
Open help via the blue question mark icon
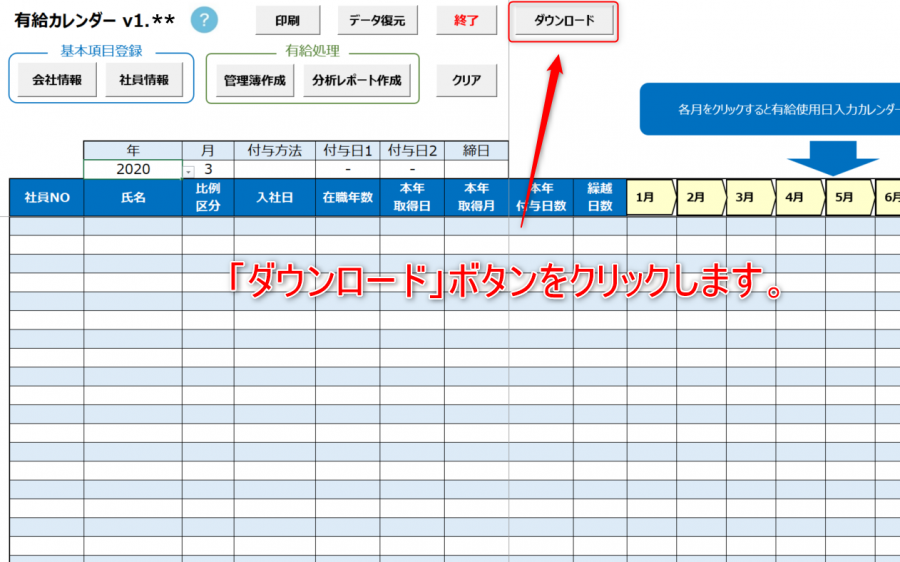tap(204, 20)
